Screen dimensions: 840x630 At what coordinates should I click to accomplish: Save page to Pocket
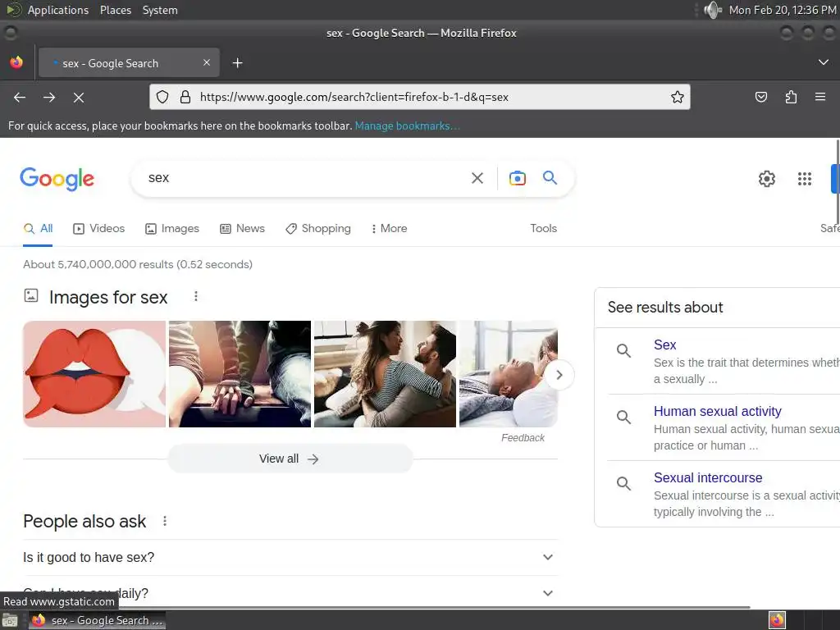760,97
